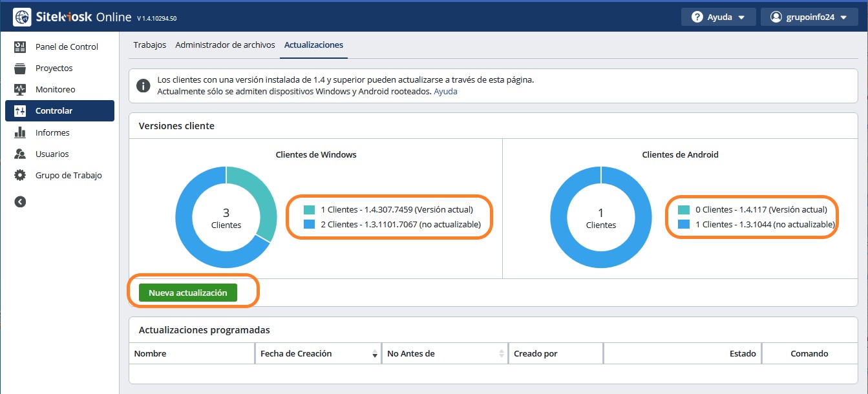868x394 pixels.
Task: Sort the No Antes de column
Action: click(502, 354)
